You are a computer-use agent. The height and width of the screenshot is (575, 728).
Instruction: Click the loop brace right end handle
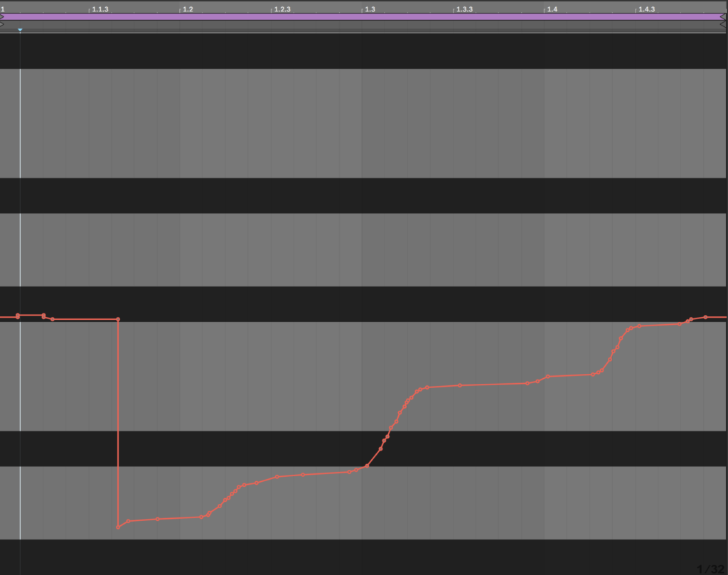pos(724,16)
